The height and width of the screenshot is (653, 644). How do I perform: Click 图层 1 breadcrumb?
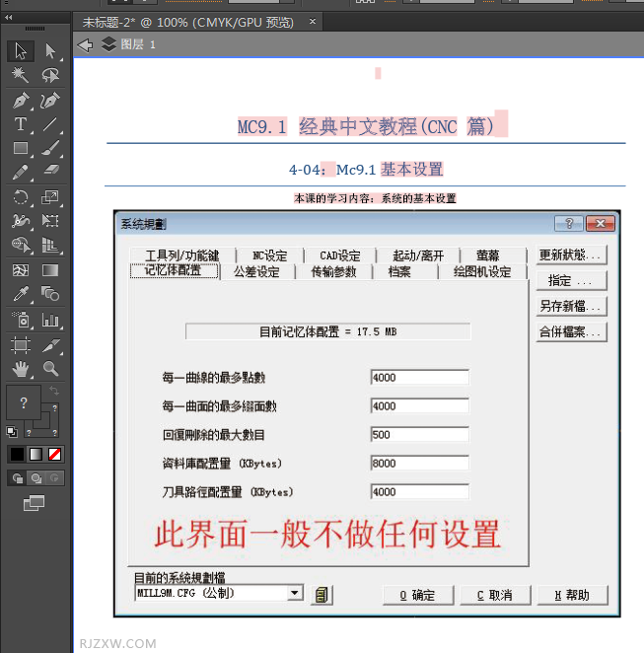click(x=138, y=44)
